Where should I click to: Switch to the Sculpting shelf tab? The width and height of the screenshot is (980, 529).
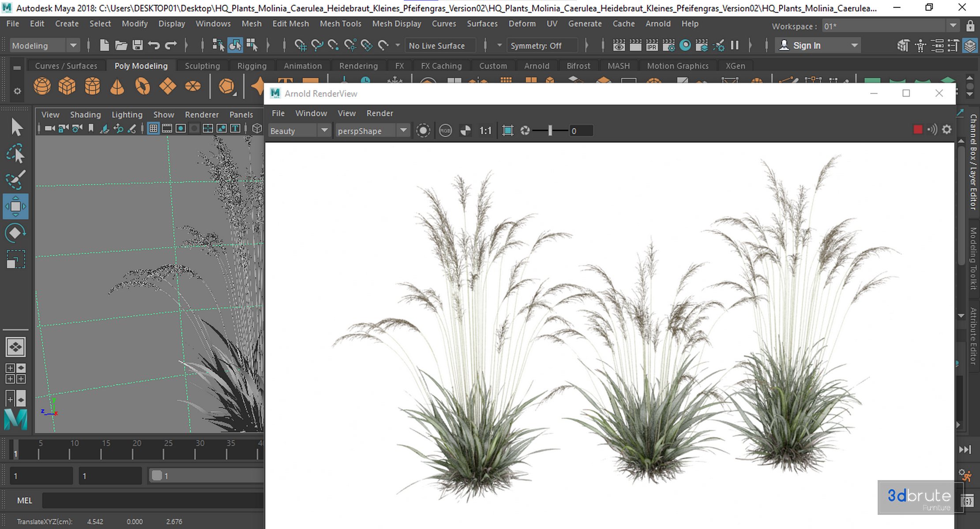(x=202, y=66)
